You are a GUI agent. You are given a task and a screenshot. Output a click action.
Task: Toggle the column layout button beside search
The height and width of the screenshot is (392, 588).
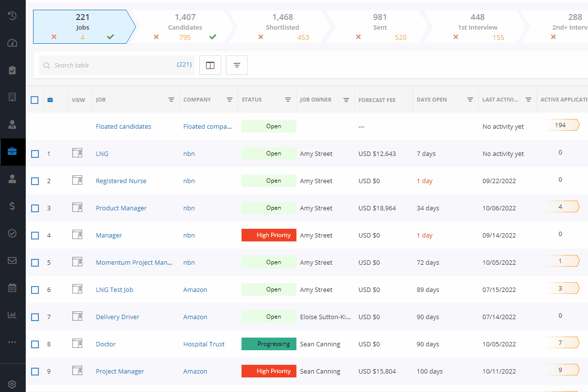210,65
